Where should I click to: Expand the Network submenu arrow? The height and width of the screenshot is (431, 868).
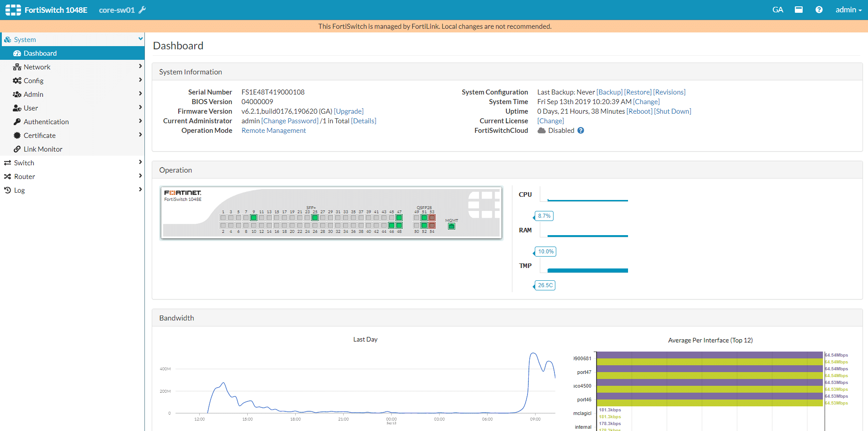[140, 66]
